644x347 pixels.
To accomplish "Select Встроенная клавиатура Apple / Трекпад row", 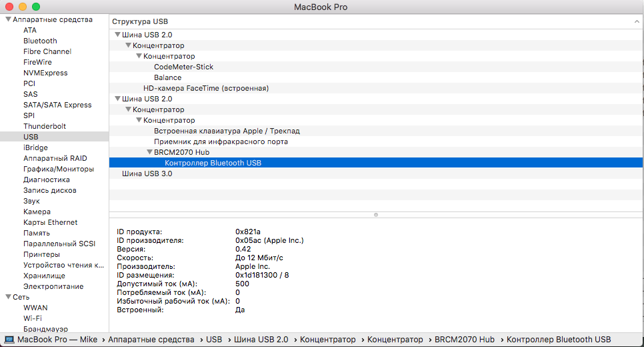I will [376, 131].
